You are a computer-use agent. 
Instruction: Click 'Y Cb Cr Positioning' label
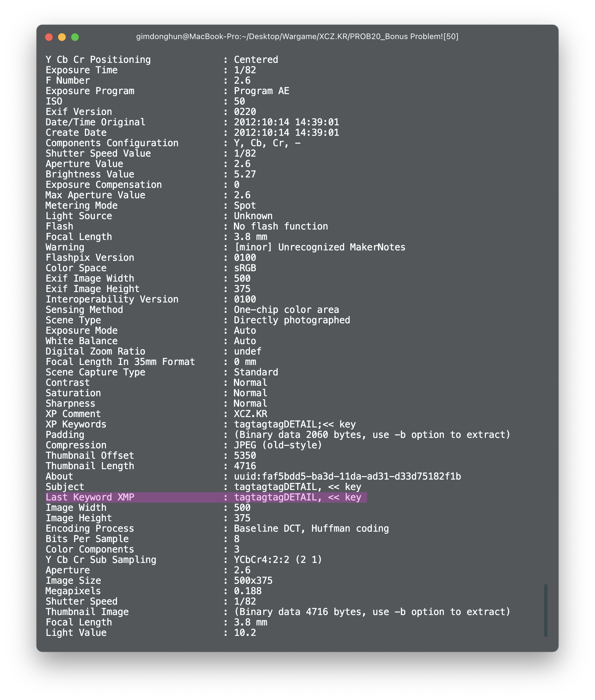98,60
